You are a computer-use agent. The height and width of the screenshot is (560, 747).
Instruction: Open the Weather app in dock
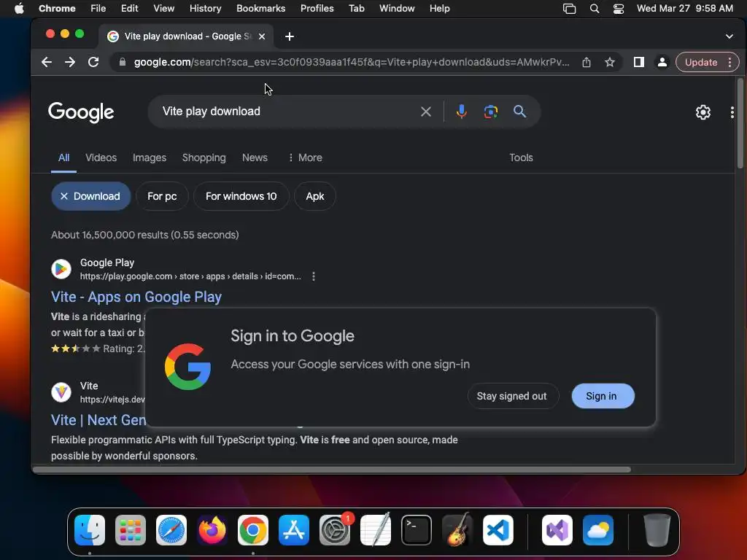(598, 530)
